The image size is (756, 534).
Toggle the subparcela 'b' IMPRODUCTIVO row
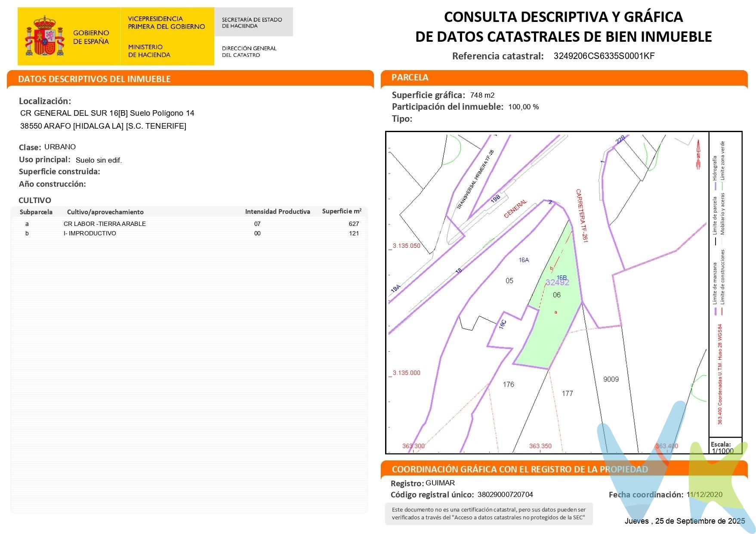tap(189, 233)
